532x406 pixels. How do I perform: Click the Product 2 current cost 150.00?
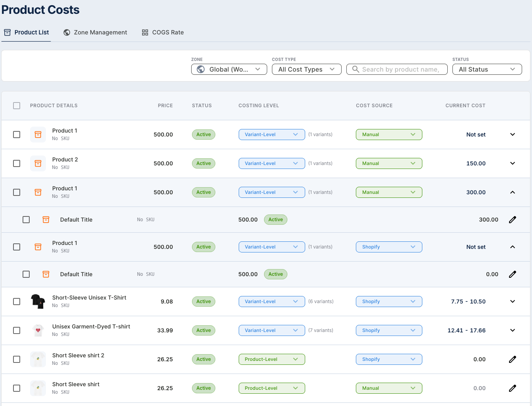476,163
